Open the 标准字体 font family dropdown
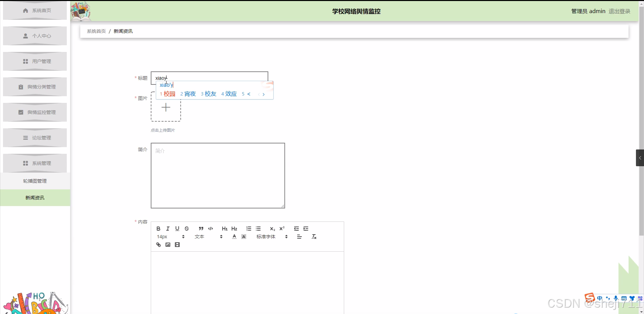 (272, 237)
